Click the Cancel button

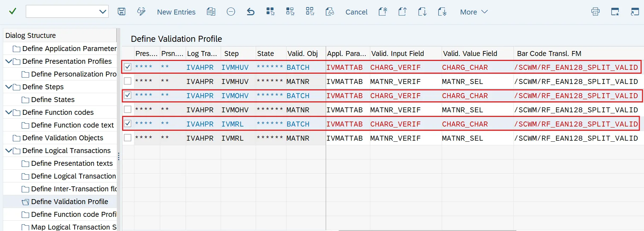click(356, 12)
